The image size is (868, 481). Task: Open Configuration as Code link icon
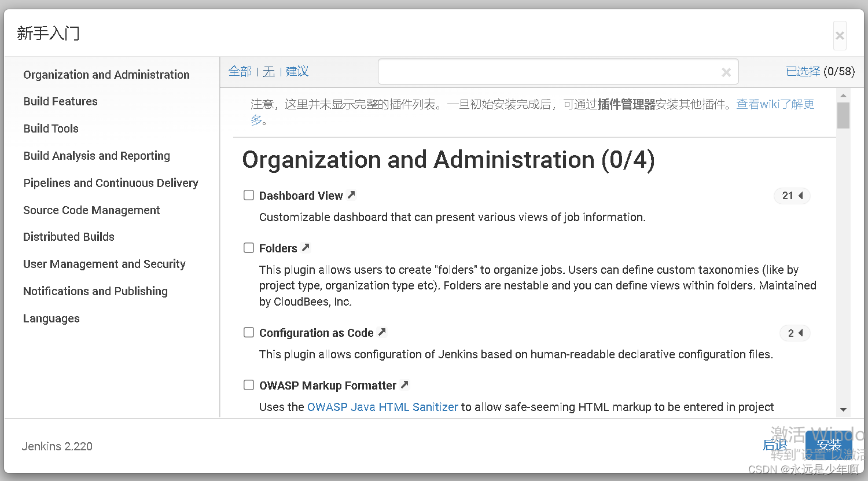coord(382,332)
